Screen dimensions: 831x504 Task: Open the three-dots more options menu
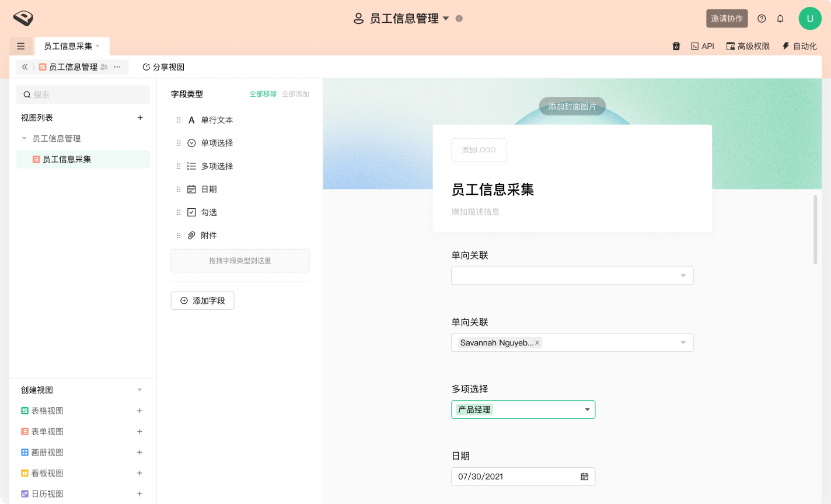tap(117, 67)
